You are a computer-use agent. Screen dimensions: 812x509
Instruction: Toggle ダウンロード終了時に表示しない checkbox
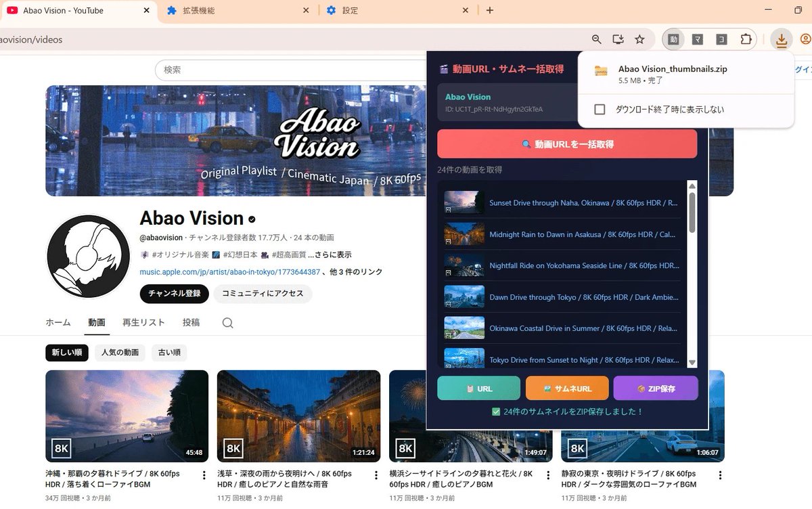[x=600, y=109]
